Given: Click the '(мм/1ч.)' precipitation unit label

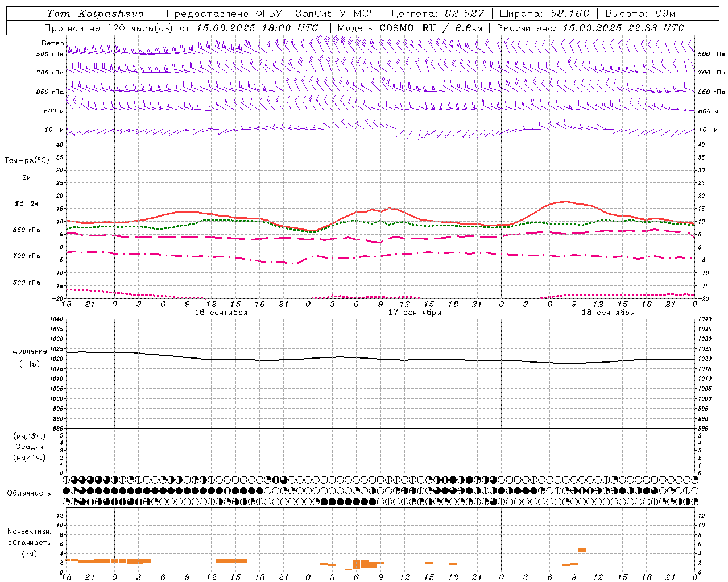Looking at the screenshot, I should pos(30,458).
